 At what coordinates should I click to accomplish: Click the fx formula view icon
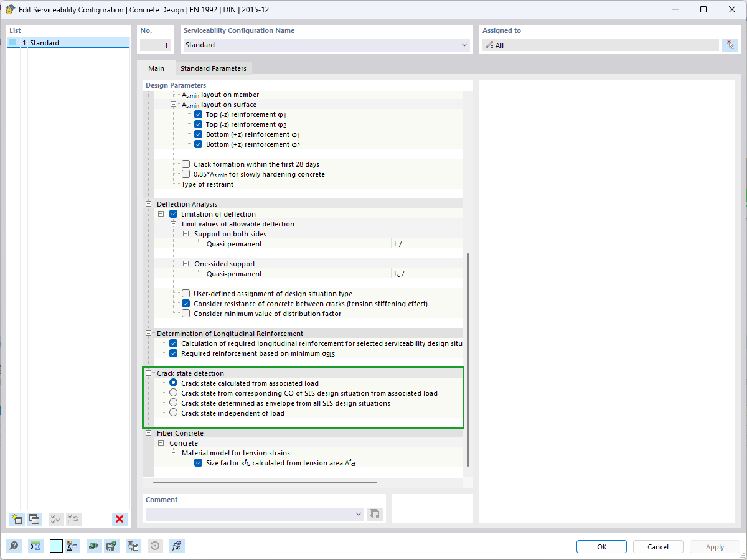click(177, 546)
